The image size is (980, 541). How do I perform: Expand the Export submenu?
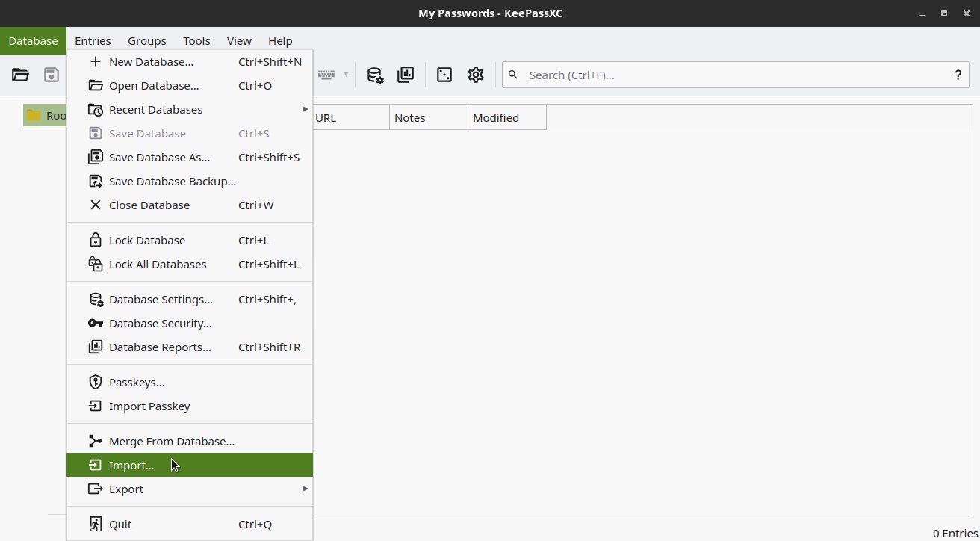point(190,489)
